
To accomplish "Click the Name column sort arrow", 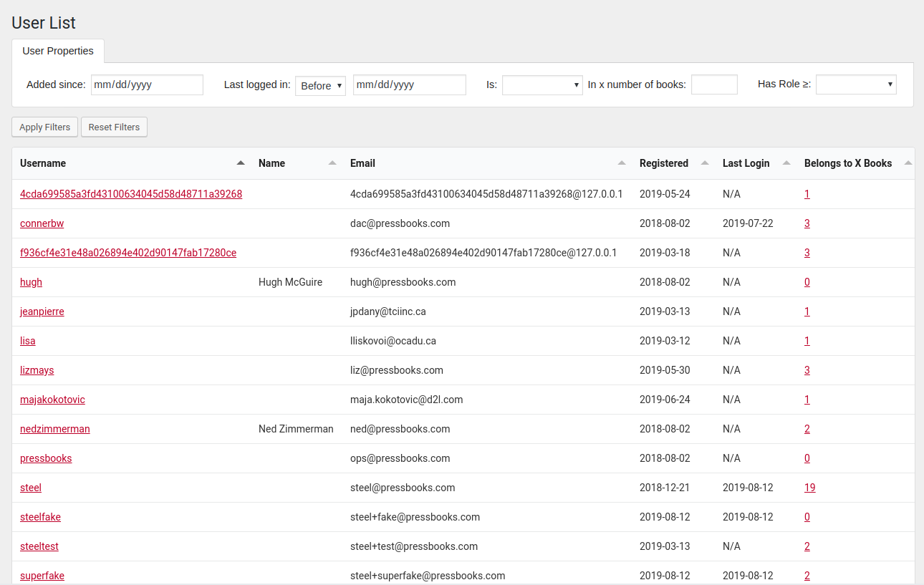I will 332,163.
